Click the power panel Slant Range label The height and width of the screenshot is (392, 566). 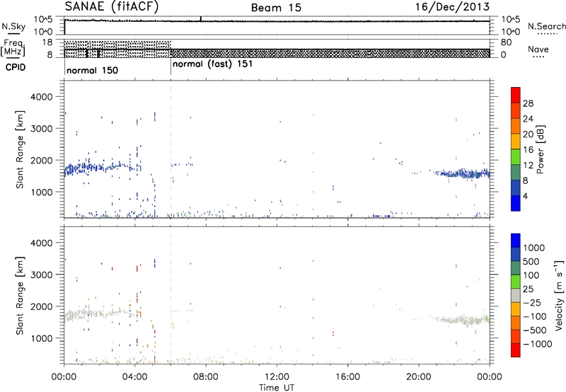pos(20,149)
